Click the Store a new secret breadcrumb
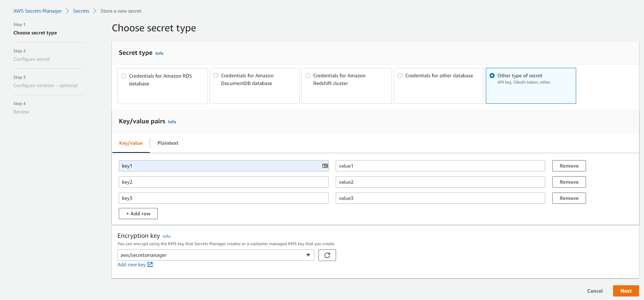Viewport: 644px width, 300px height. (x=121, y=11)
